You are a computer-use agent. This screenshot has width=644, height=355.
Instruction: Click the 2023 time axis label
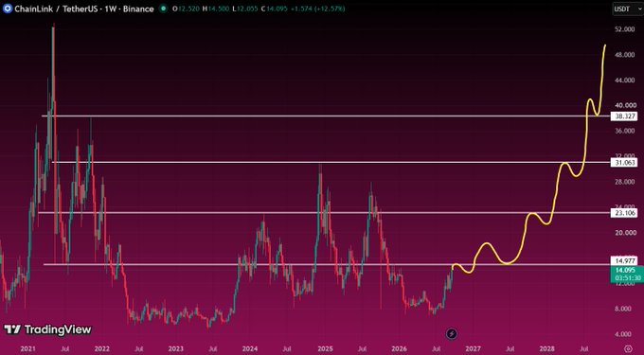pos(176,349)
